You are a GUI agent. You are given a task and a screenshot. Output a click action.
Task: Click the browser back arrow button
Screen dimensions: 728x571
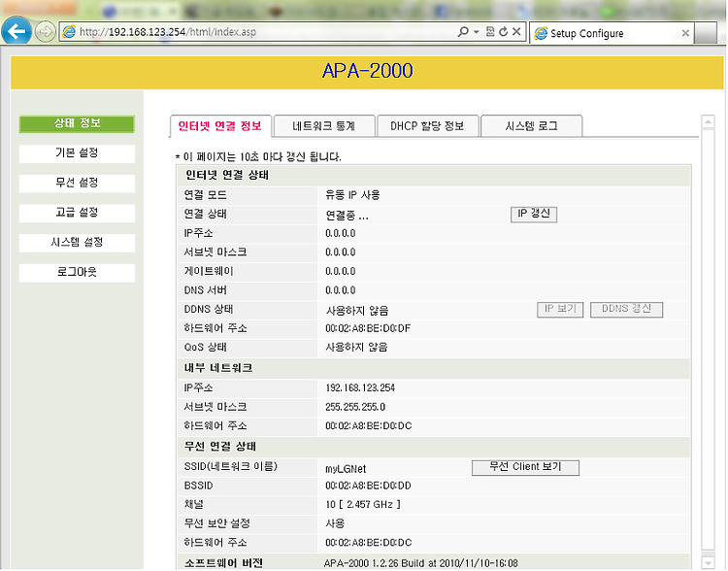(17, 32)
